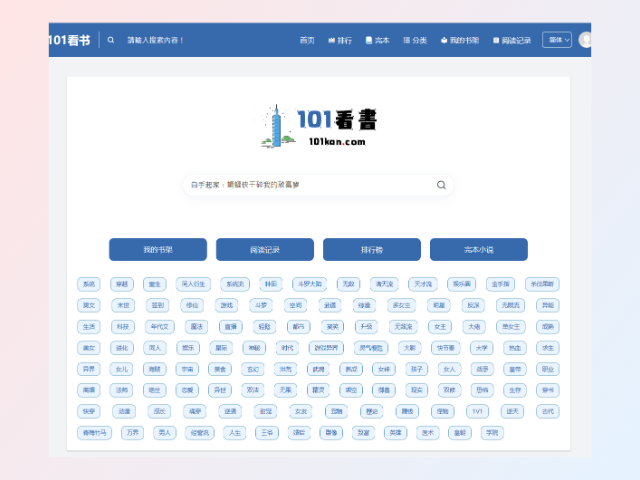Select the 进化 tag
640x480 pixels.
[x=122, y=348]
